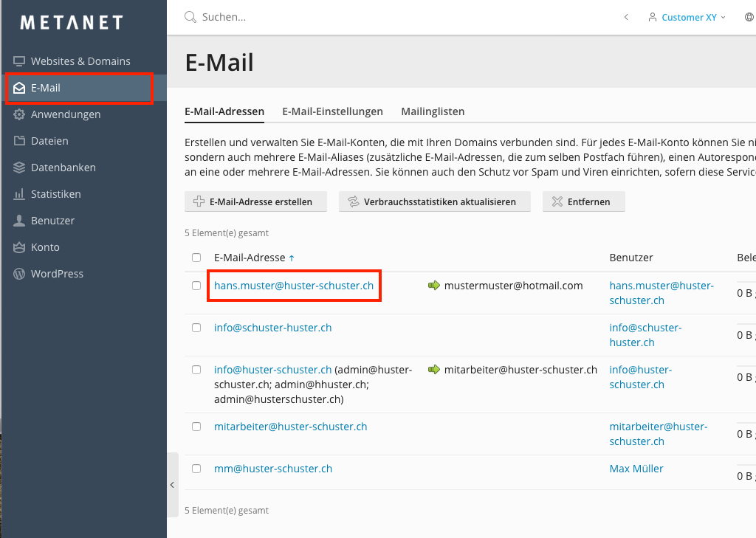The width and height of the screenshot is (756, 538).
Task: Sort by the E-Mail-Adresse column header
Action: coord(250,258)
